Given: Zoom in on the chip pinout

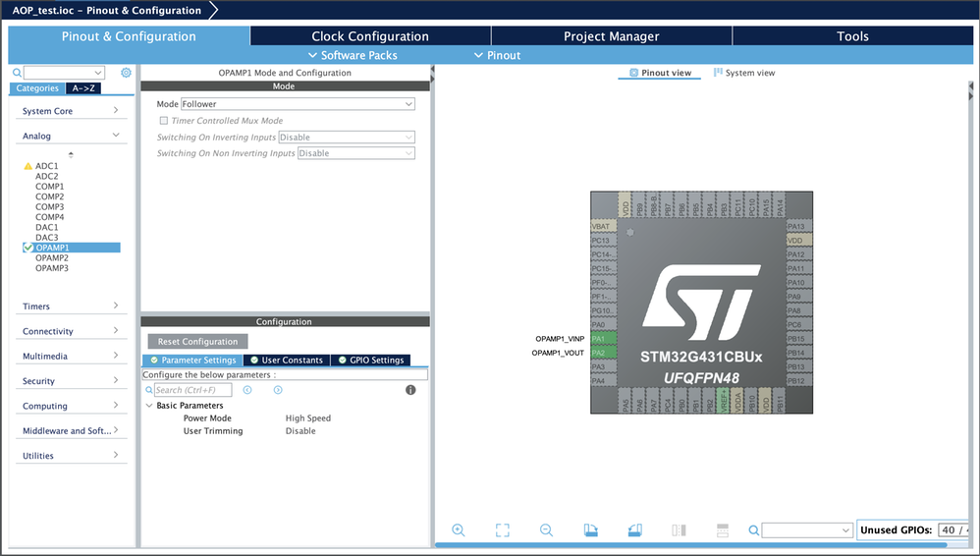Looking at the screenshot, I should tap(459, 529).
